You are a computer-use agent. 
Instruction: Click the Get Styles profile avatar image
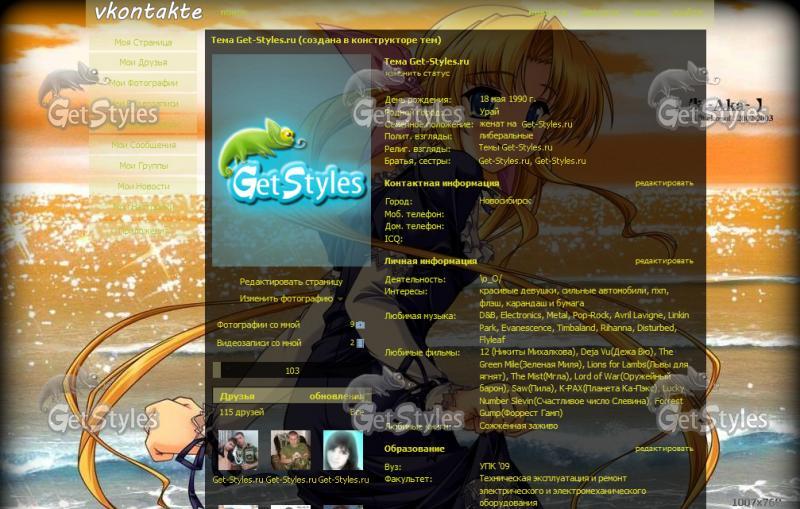click(291, 160)
